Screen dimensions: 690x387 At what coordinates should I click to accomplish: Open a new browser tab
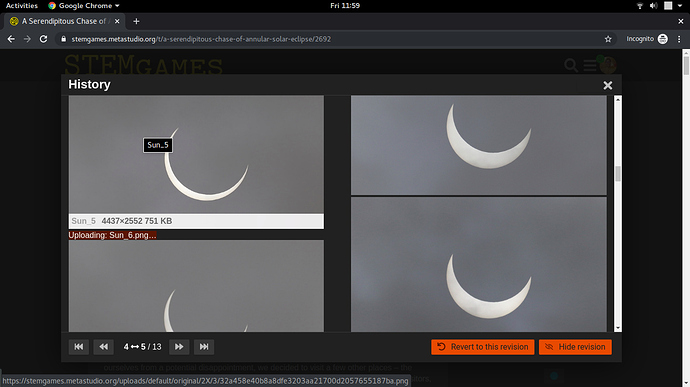(x=136, y=21)
